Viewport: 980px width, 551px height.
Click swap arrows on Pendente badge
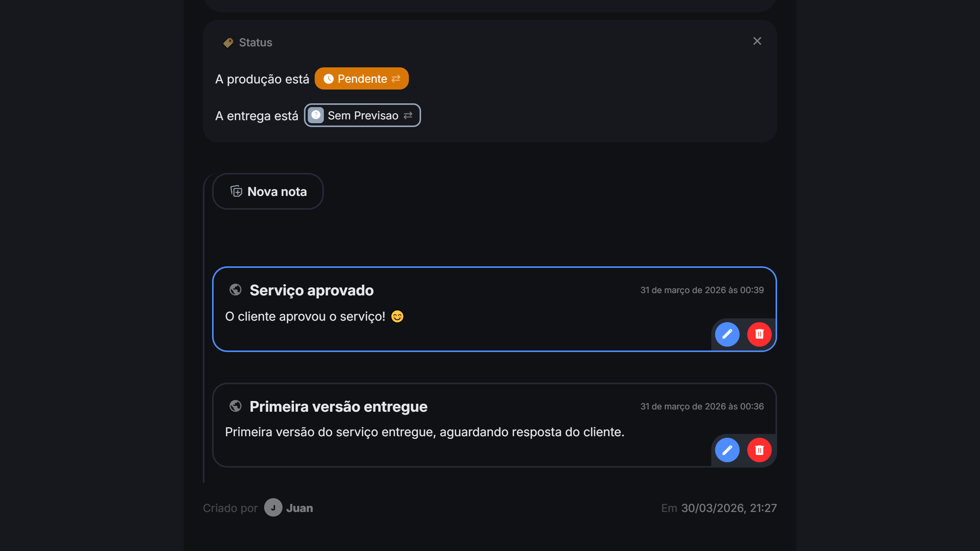396,79
